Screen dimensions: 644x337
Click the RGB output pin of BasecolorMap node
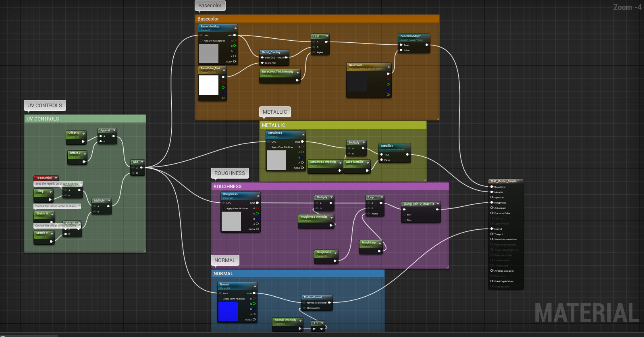tap(235, 35)
